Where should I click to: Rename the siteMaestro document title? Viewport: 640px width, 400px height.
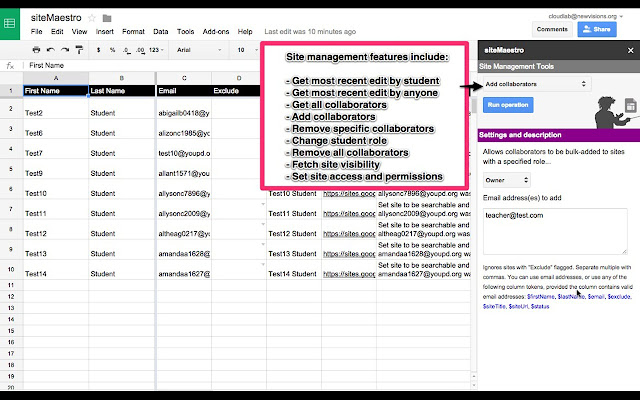56,18
